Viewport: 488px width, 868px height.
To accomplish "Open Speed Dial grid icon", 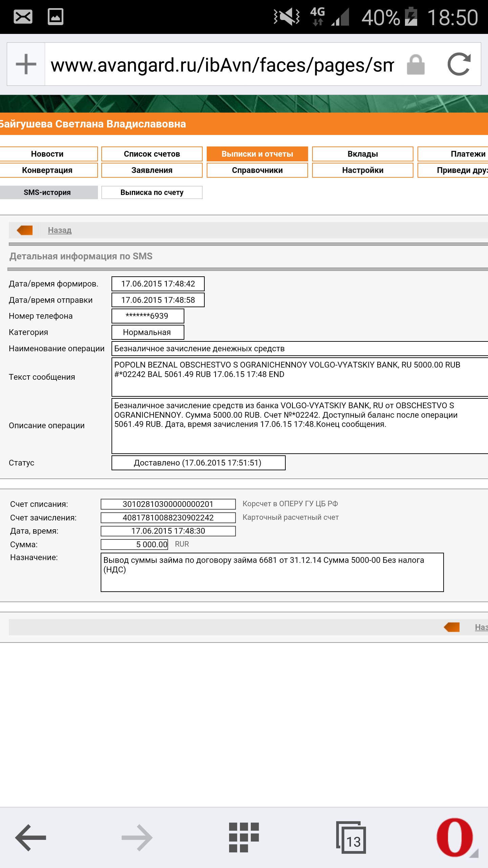I will (244, 837).
